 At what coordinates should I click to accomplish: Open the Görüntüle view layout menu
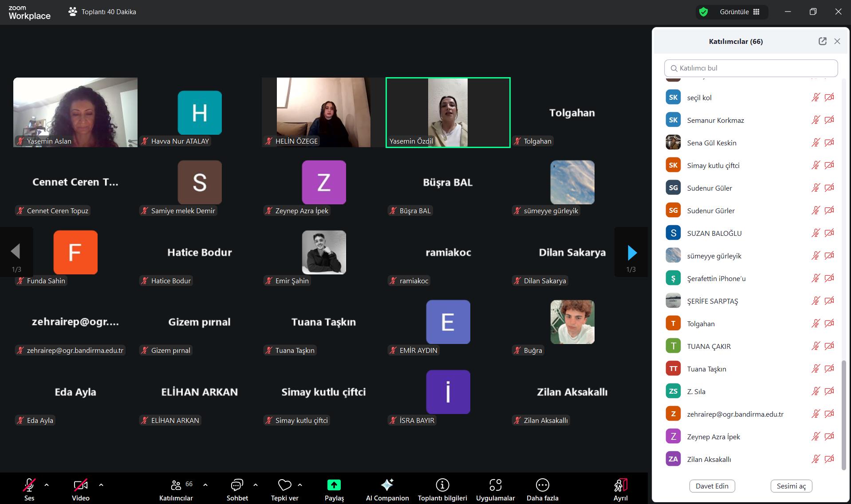740,12
